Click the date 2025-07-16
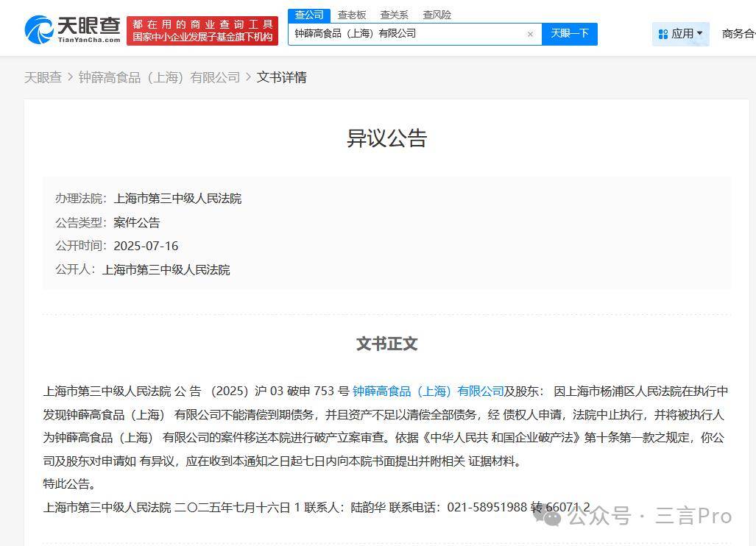The width and height of the screenshot is (756, 546). (146, 246)
